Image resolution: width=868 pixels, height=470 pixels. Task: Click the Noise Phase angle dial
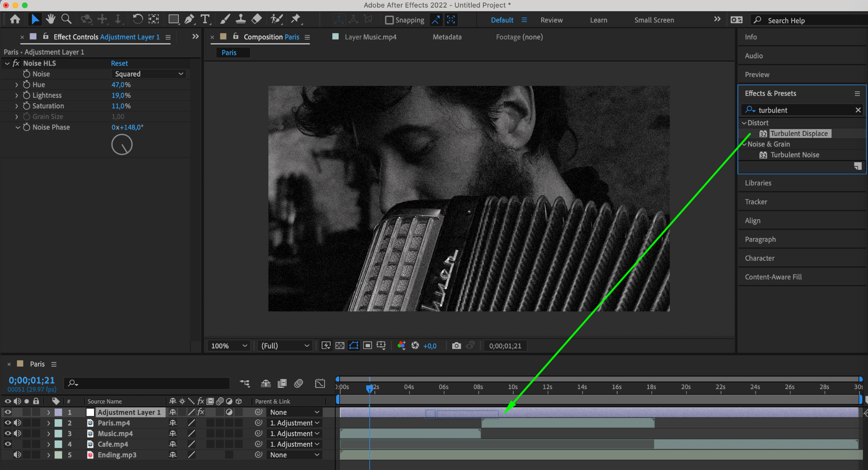[x=122, y=145]
